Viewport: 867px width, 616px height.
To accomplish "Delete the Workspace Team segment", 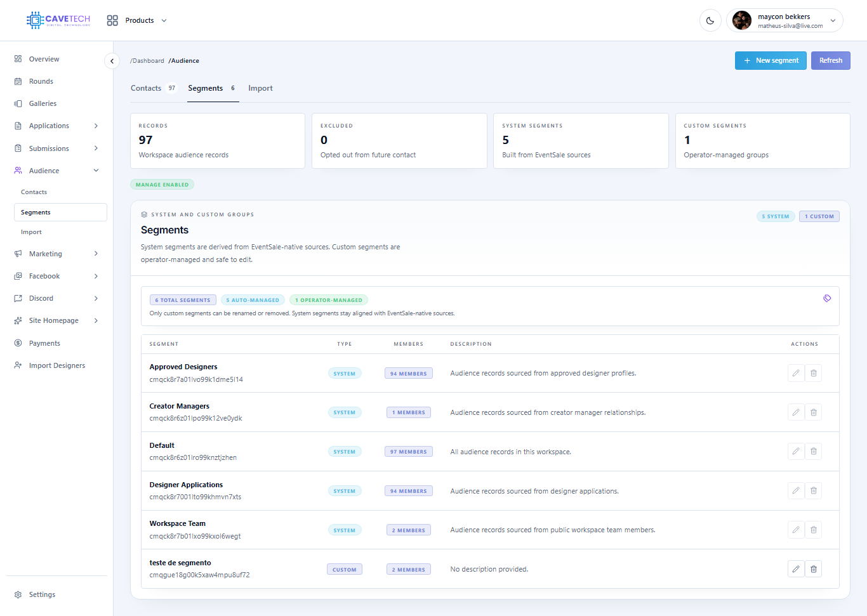I will [814, 530].
